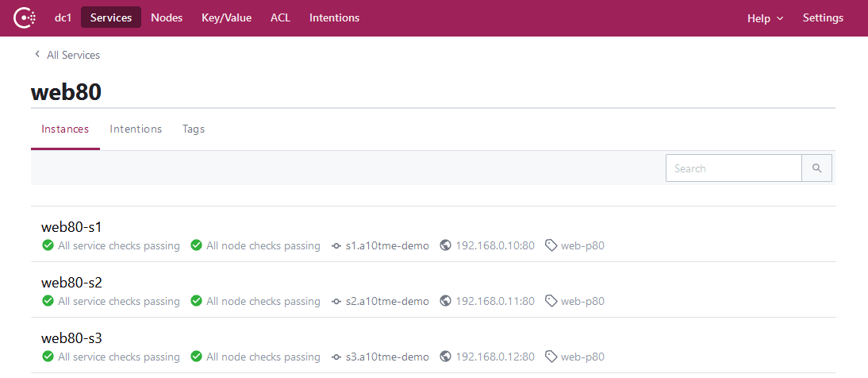Click green node check icon for web80-s2
868x378 pixels.
pyautogui.click(x=196, y=302)
